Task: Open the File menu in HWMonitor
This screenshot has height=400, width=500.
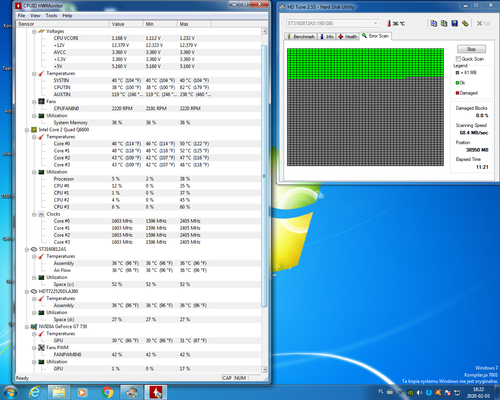Action: [21, 16]
